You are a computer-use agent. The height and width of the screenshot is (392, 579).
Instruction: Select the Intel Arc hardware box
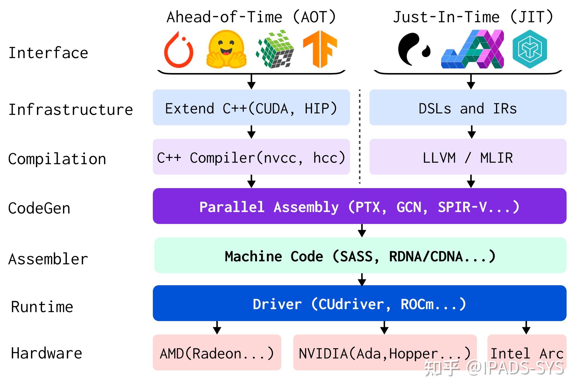point(526,352)
